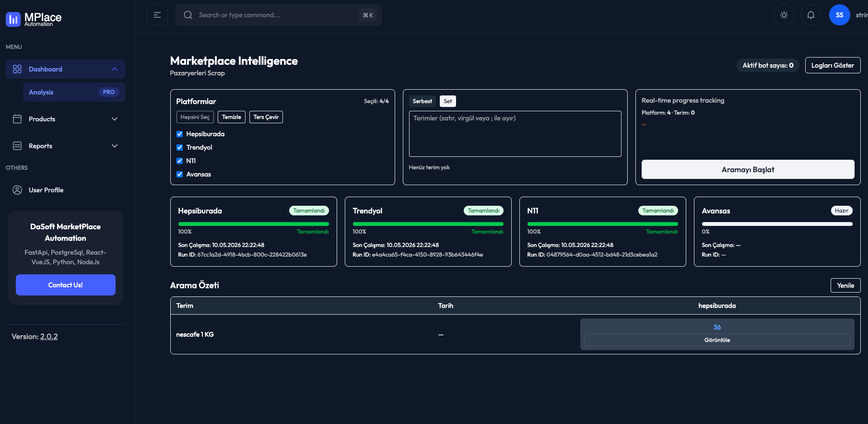Click the Platform: 4 · Terim: 0 text
Screen dimensions: 868x424
coord(668,113)
